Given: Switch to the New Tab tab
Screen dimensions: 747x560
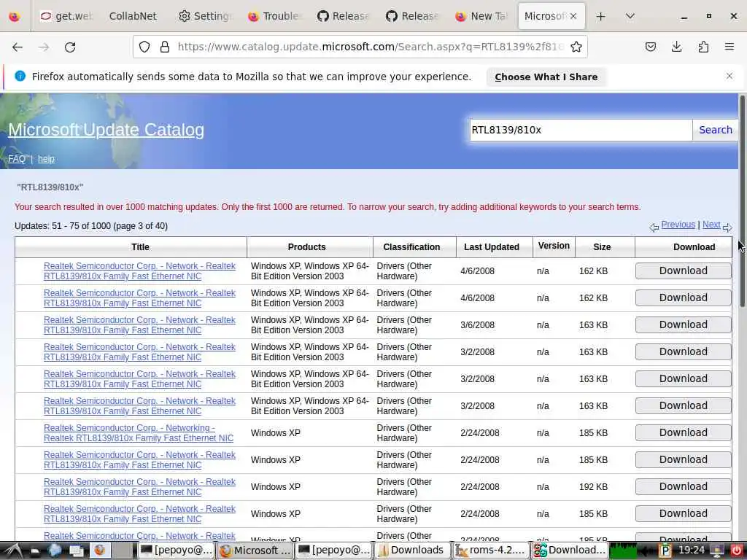Looking at the screenshot, I should 481,16.
